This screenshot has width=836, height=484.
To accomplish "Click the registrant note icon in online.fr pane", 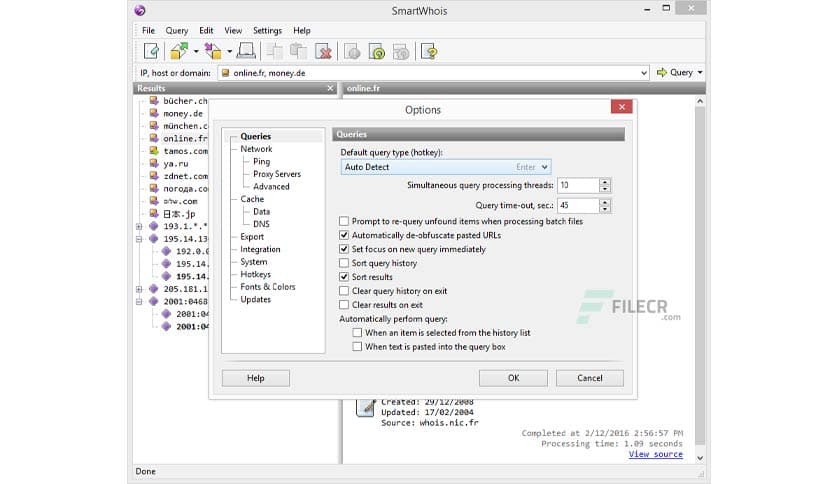I will pyautogui.click(x=365, y=408).
